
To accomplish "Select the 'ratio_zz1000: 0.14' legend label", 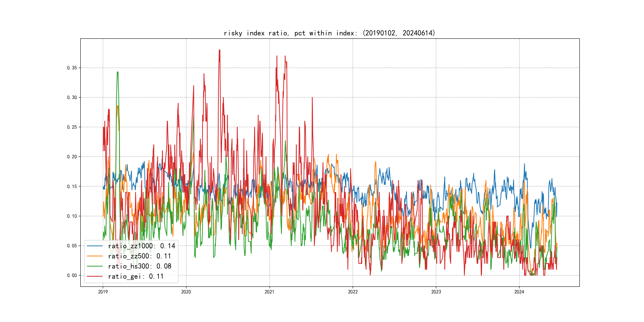I will pyautogui.click(x=142, y=246).
